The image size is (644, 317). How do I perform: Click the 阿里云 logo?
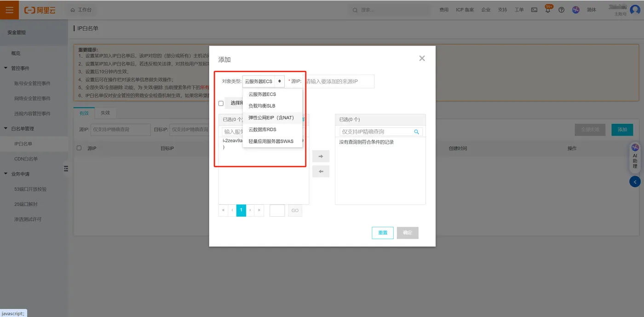pyautogui.click(x=40, y=10)
